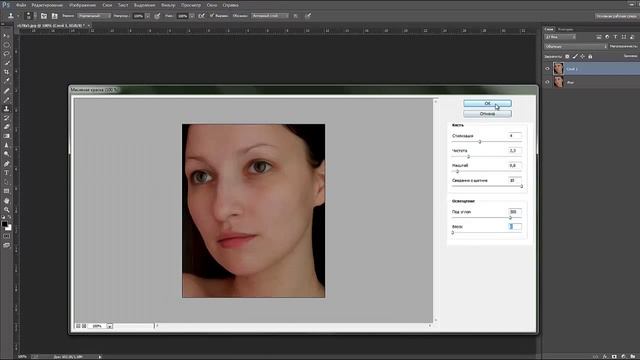Image resolution: width=640 pixels, height=360 pixels.
Task: Toggle lock transparent pixels
Action: (567, 56)
